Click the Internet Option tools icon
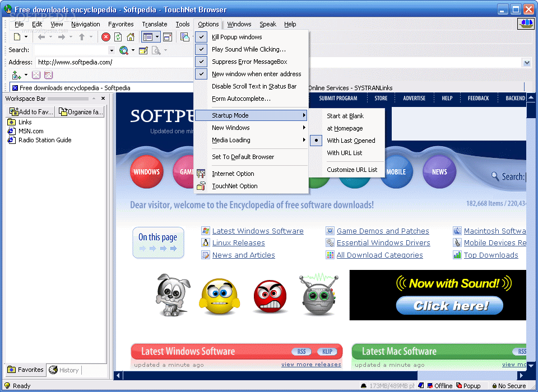This screenshot has width=538, height=392. pos(201,174)
